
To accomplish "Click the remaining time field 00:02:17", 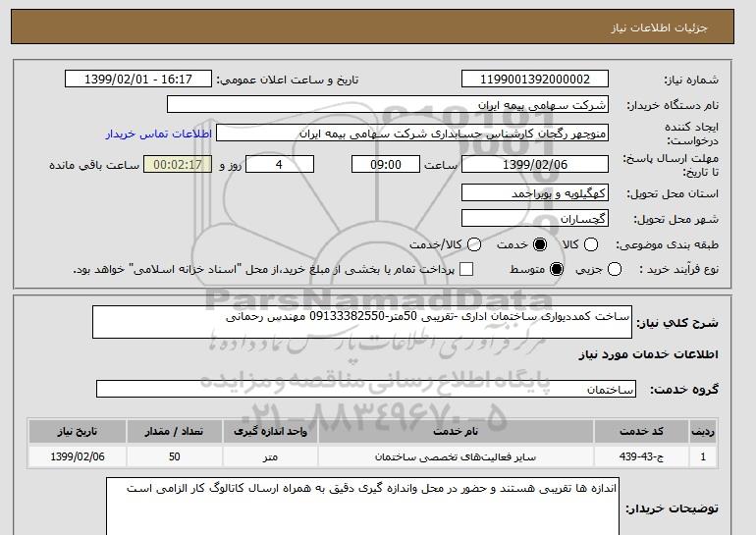I will click(x=178, y=164).
